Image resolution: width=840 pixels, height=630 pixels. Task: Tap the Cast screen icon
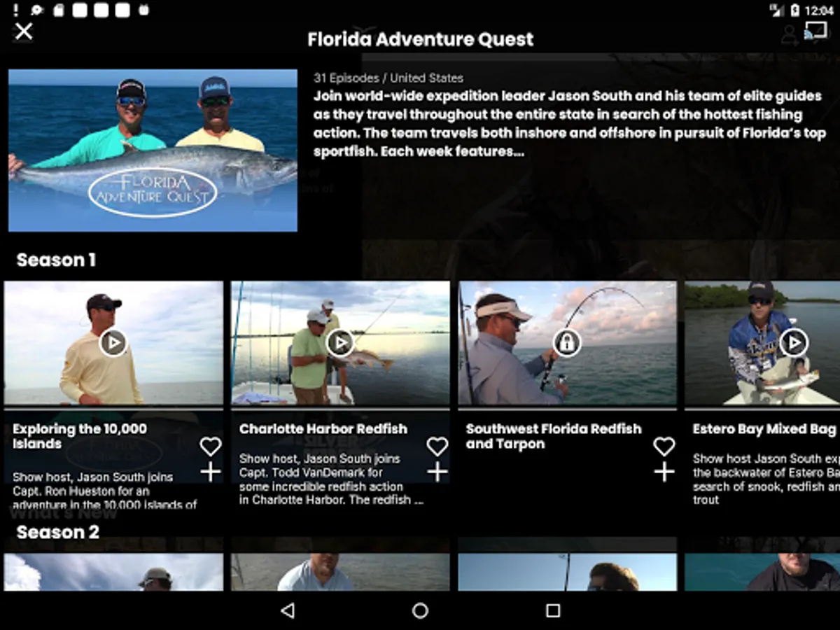click(x=815, y=31)
